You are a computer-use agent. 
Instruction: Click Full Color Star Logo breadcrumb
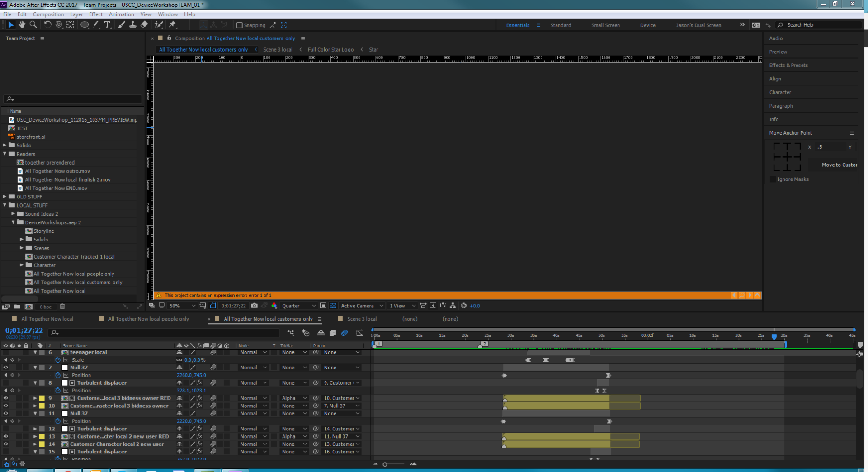click(330, 50)
